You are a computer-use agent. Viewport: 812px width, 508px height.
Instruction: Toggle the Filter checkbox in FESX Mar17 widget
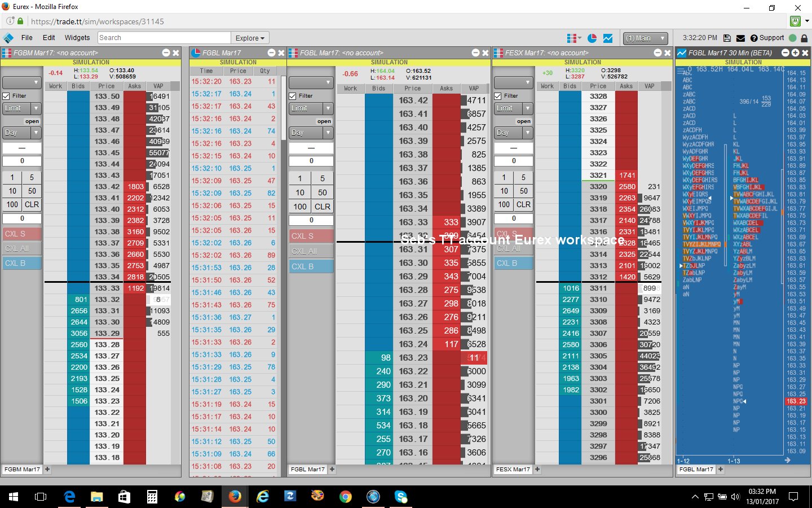(498, 96)
